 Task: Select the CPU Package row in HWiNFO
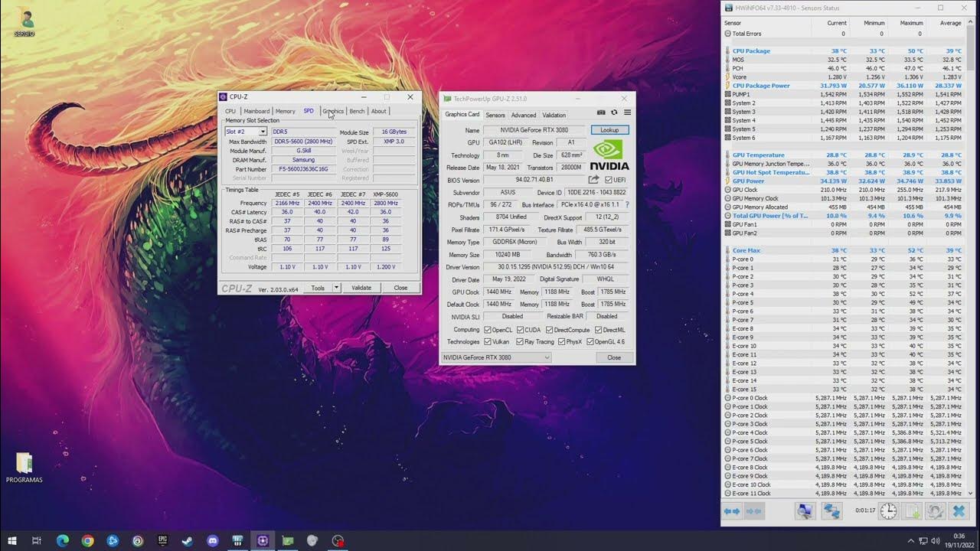tap(843, 51)
